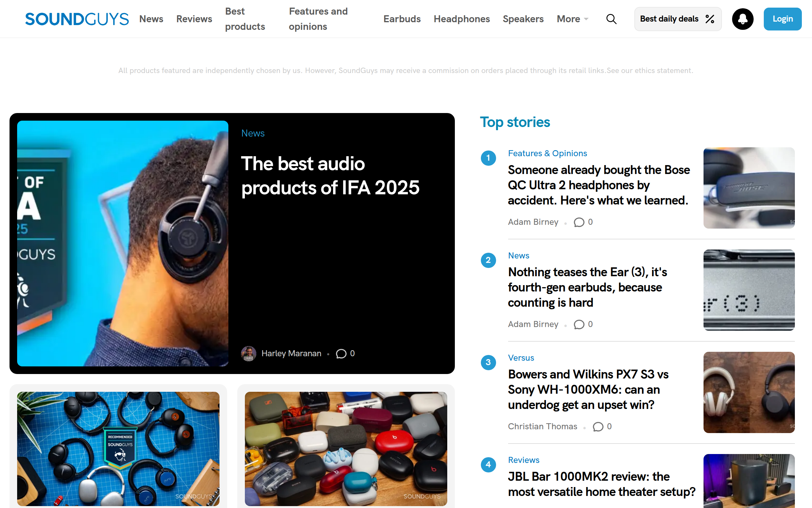Click rank badge number 1
The image size is (812, 508).
point(488,158)
